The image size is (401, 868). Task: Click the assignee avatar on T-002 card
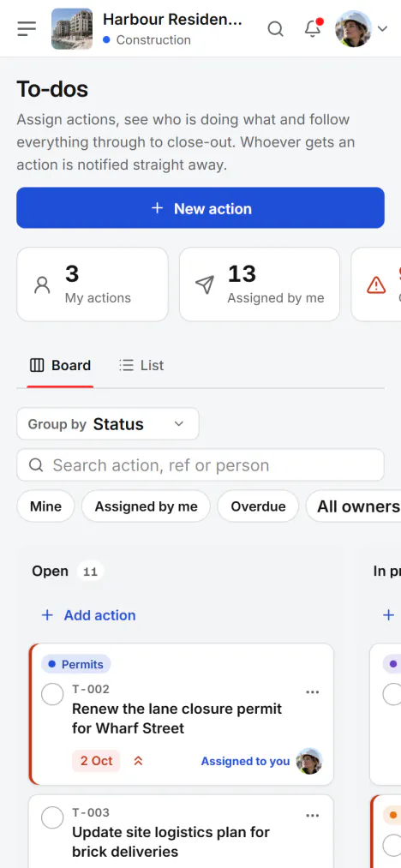pyautogui.click(x=309, y=761)
